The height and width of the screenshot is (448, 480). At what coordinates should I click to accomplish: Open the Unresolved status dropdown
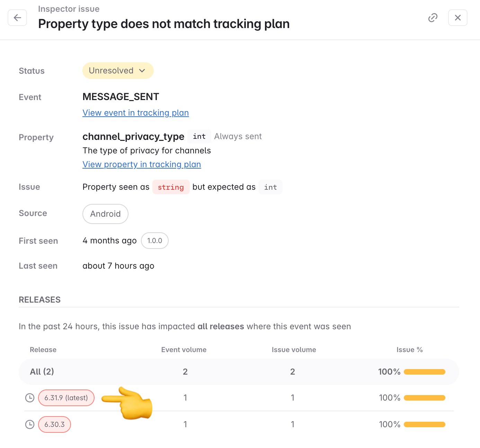tap(118, 71)
